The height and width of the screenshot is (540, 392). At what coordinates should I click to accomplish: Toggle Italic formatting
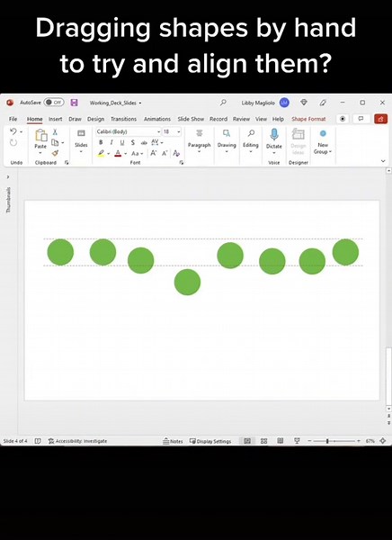pos(111,142)
